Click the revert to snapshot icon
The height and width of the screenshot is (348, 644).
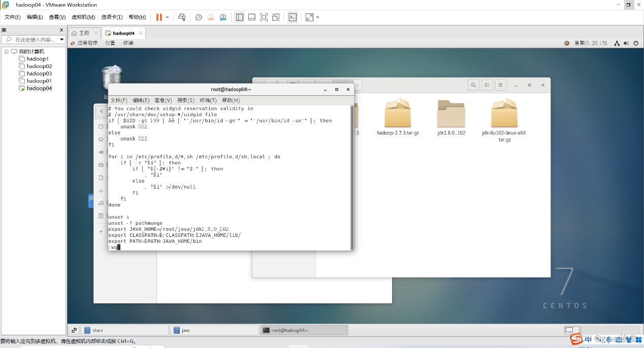click(x=211, y=17)
